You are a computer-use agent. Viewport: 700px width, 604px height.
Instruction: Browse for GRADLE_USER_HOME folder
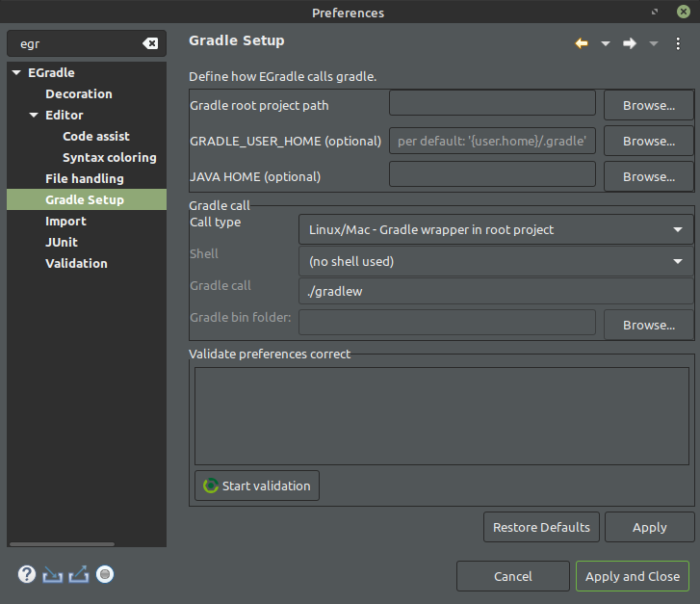click(649, 142)
